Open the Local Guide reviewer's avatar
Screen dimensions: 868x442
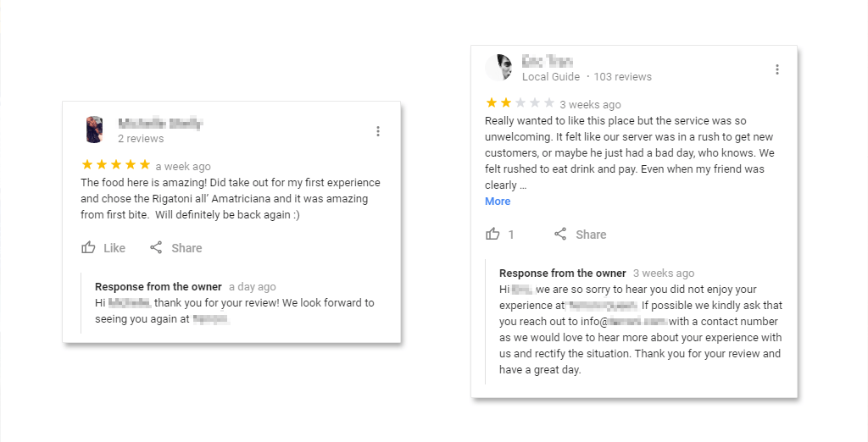point(498,68)
